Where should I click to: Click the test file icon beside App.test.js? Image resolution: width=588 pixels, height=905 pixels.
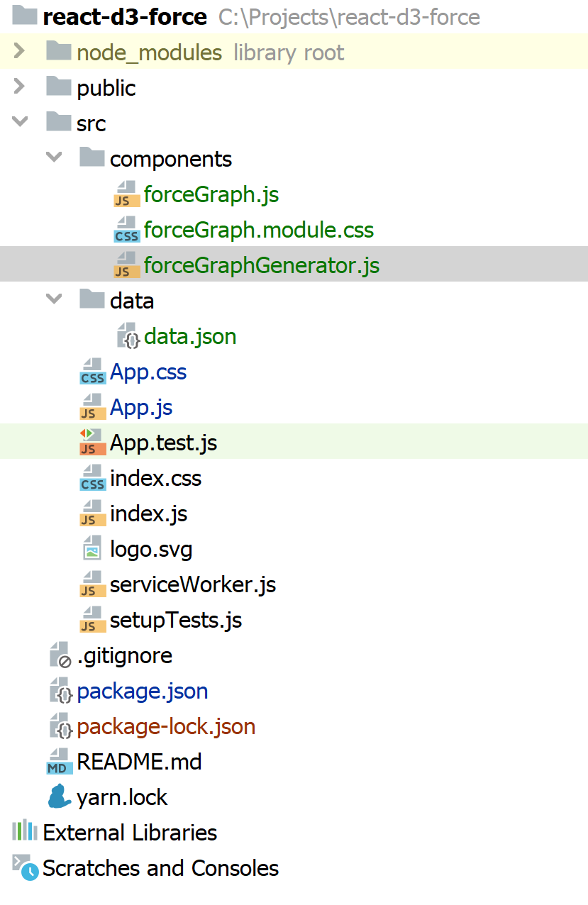tap(92, 442)
